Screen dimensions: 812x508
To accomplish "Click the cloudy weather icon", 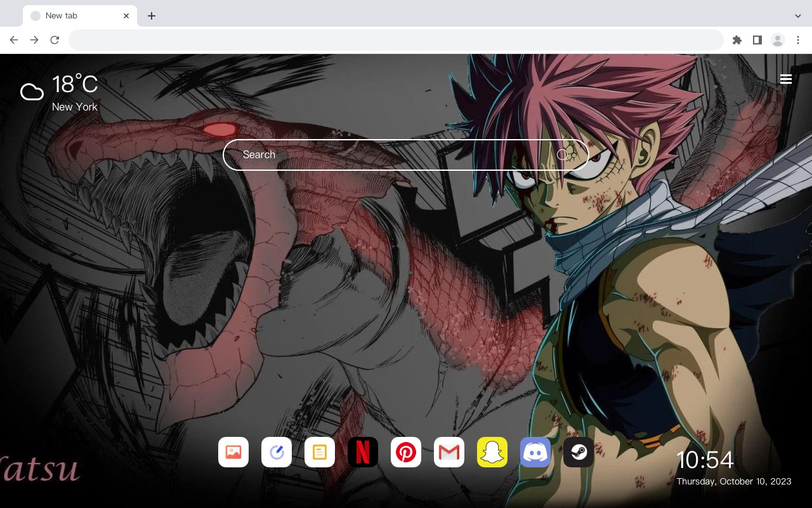I will pos(32,92).
